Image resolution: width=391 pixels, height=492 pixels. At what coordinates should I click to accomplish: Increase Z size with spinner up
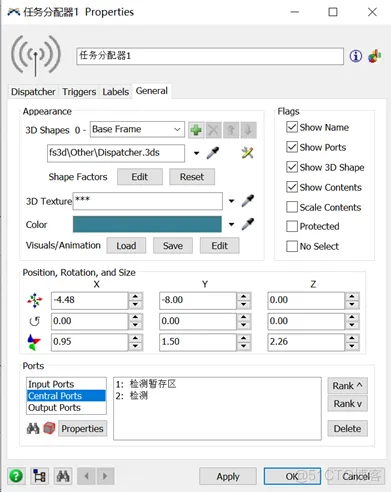click(x=352, y=338)
